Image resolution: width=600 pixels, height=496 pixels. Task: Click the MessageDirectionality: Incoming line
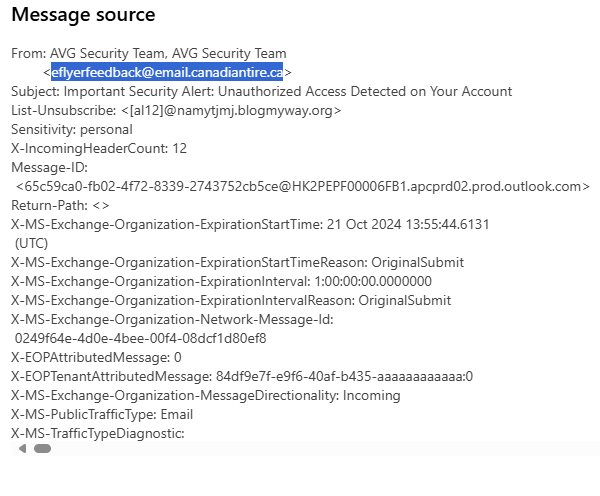tap(206, 395)
